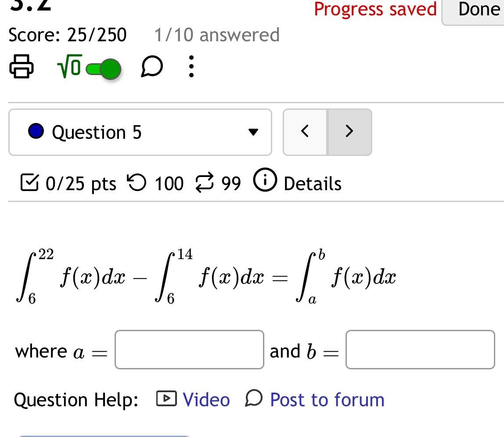Open the three-dot options menu icon
The image size is (504, 437).
(x=191, y=67)
